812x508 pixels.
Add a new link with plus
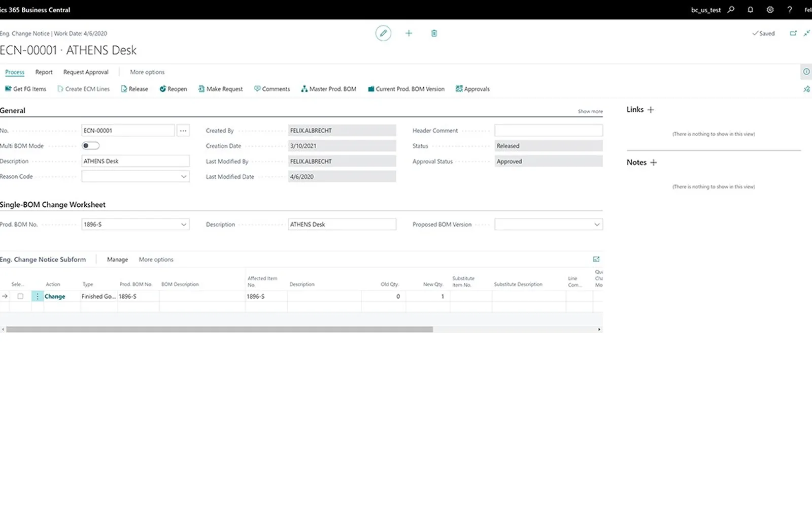(651, 110)
